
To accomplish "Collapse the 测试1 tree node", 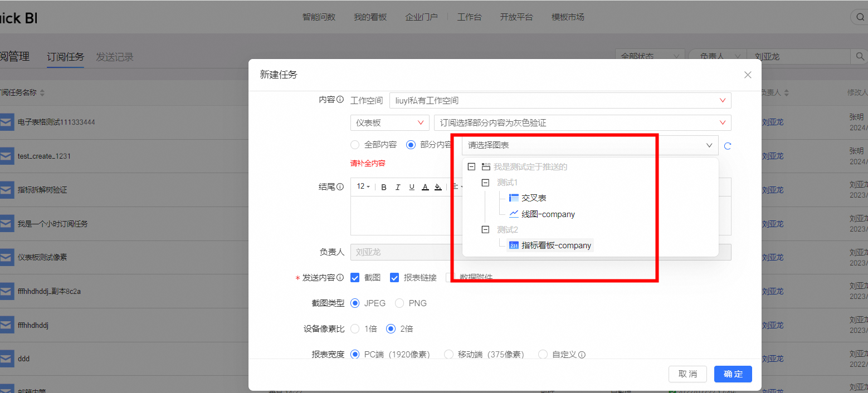I will (485, 183).
